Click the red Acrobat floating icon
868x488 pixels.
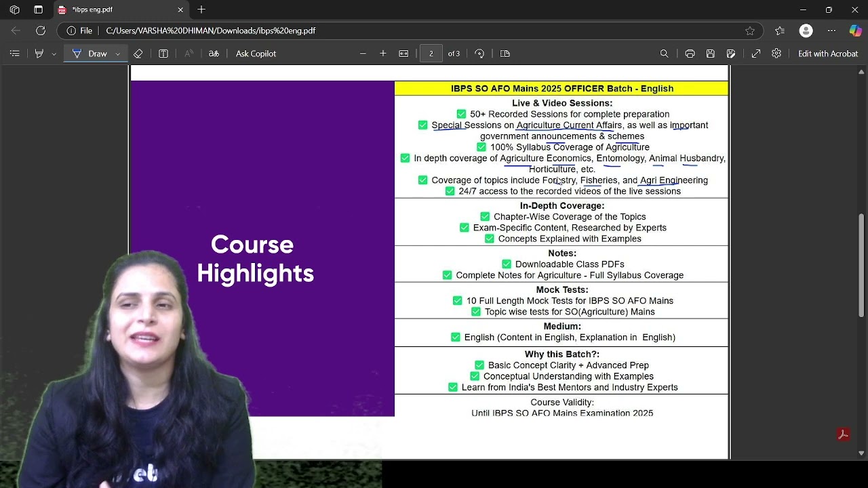click(x=844, y=434)
